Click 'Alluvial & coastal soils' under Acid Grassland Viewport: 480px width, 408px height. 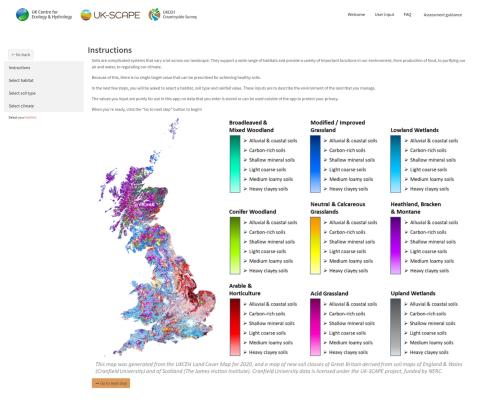click(x=353, y=304)
